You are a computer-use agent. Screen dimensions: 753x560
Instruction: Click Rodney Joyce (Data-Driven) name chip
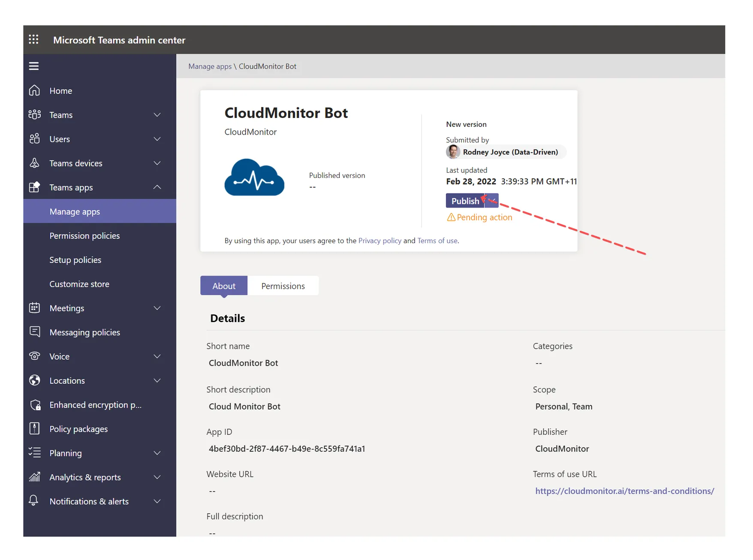tap(506, 152)
